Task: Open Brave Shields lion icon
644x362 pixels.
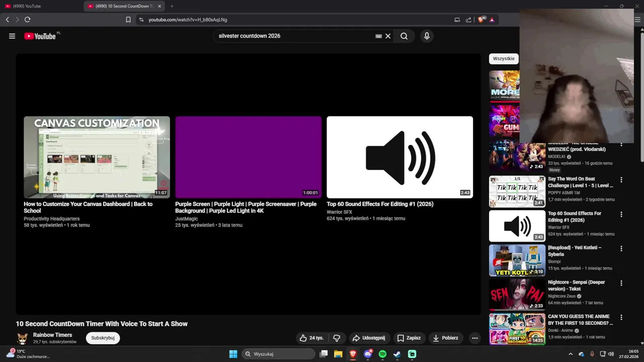Action: 481,20
